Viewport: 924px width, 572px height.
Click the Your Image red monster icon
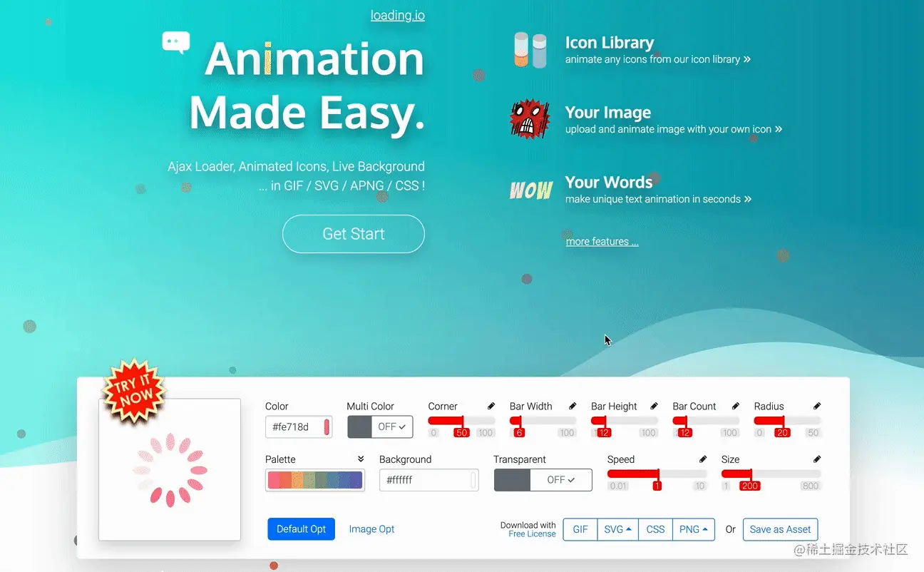coord(529,119)
